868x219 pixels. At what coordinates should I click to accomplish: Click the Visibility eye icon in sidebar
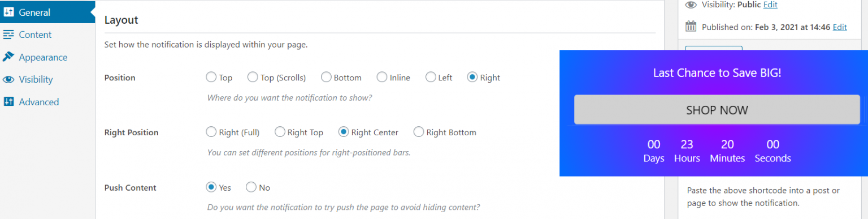click(x=8, y=79)
